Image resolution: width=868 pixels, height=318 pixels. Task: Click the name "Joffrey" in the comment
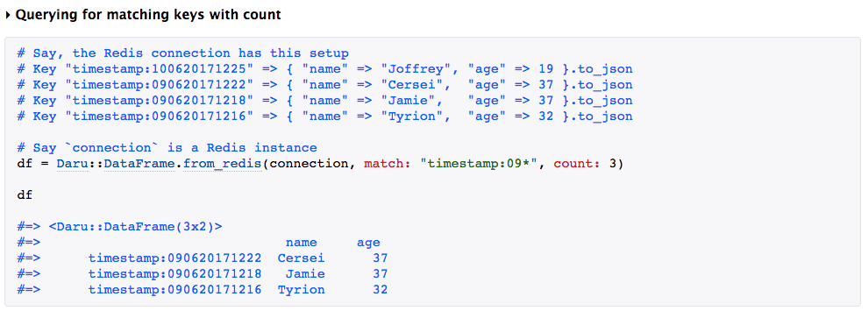(x=416, y=70)
